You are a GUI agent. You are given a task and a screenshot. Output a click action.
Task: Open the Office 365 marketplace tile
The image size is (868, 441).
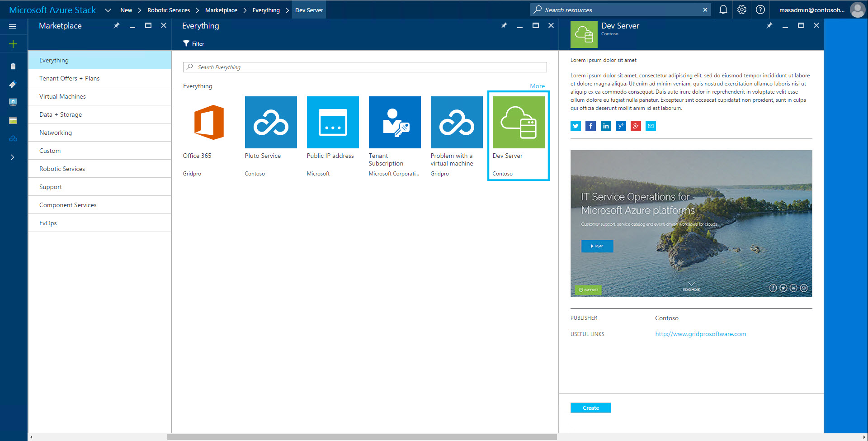point(209,136)
